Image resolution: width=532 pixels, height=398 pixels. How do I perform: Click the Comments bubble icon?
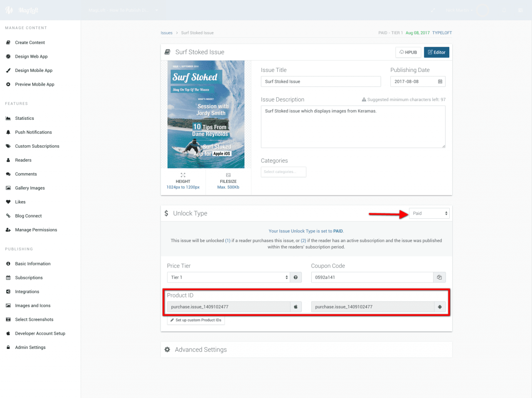8,174
